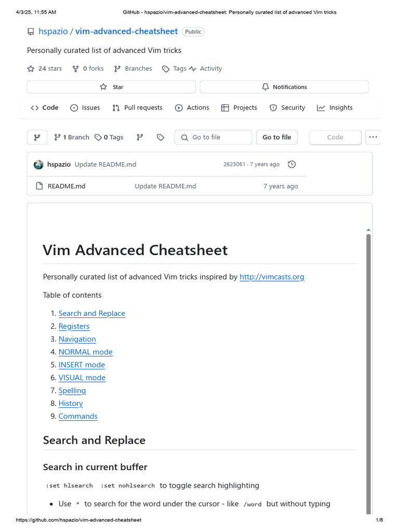This screenshot has height=532, width=399.
Task: Click the repository icon beside hspazio
Action: tap(31, 32)
